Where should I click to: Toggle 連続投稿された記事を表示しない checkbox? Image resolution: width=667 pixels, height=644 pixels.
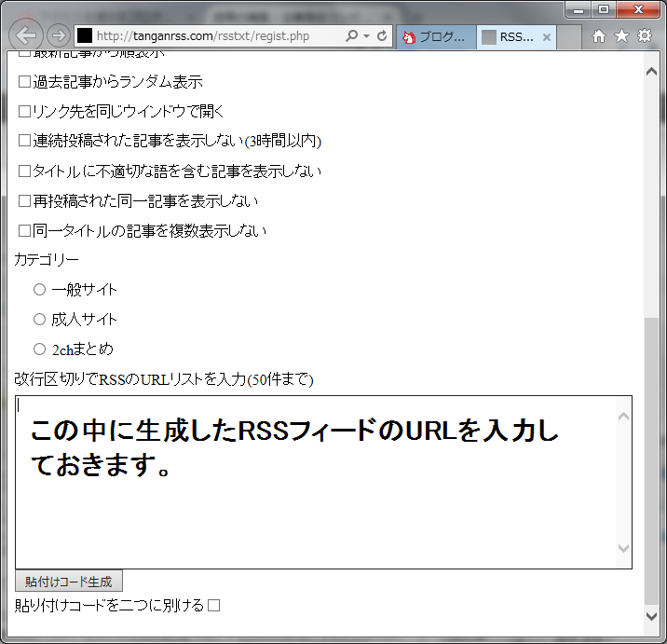click(24, 141)
